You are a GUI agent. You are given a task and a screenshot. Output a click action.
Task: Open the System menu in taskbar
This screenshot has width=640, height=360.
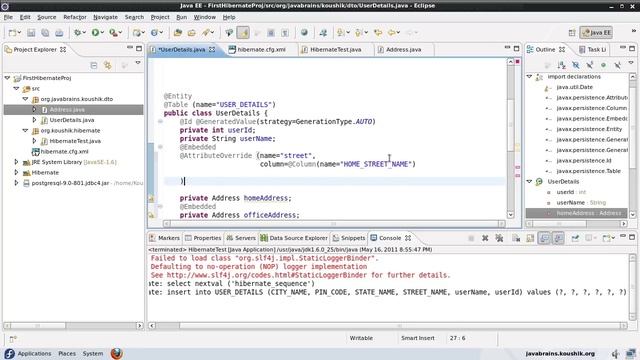click(93, 353)
